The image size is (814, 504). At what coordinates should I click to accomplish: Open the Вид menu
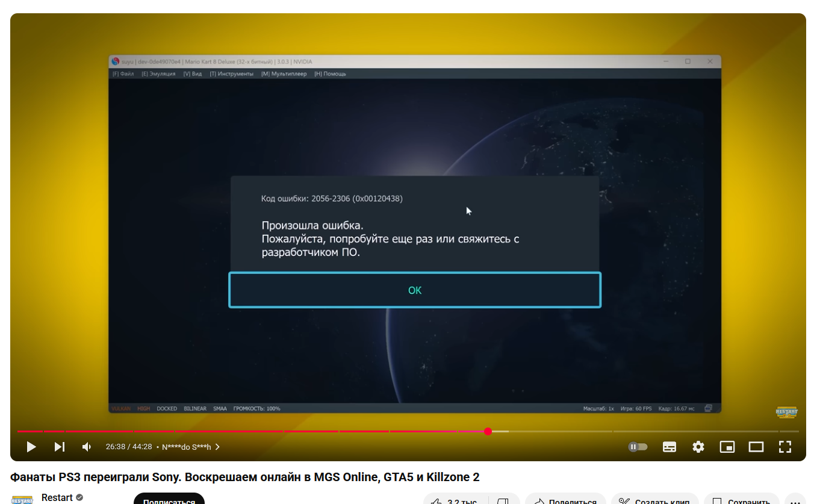(x=193, y=74)
